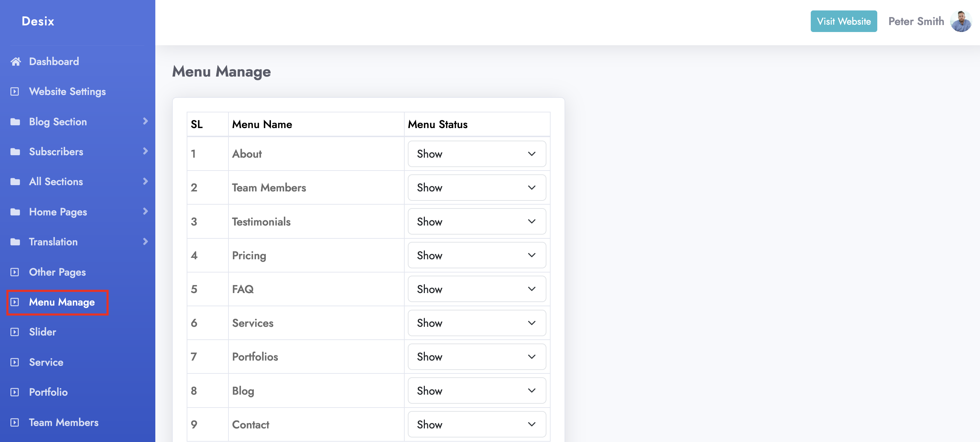The height and width of the screenshot is (442, 980).
Task: Expand the Home Pages chevron
Action: point(145,211)
